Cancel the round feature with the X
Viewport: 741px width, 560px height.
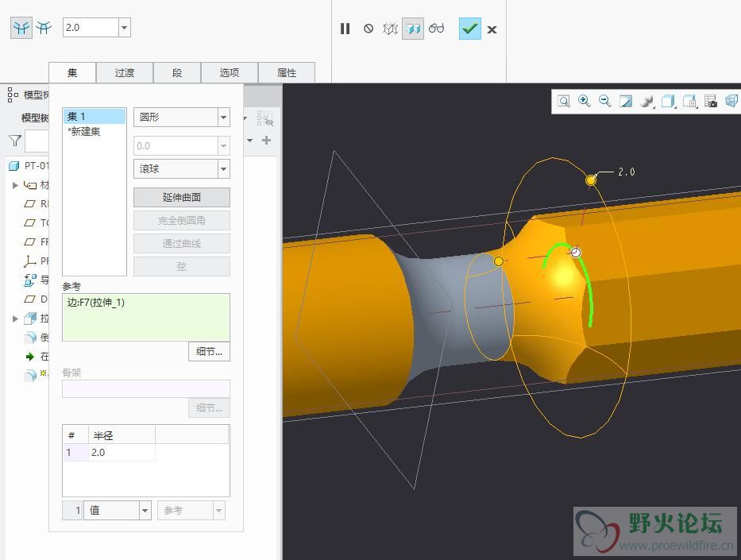coord(492,29)
